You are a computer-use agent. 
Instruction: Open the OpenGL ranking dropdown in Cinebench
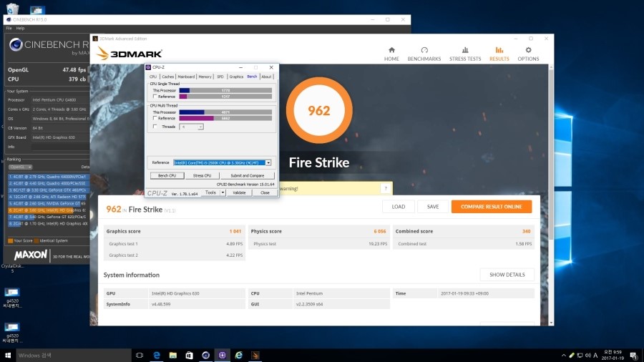click(20, 167)
